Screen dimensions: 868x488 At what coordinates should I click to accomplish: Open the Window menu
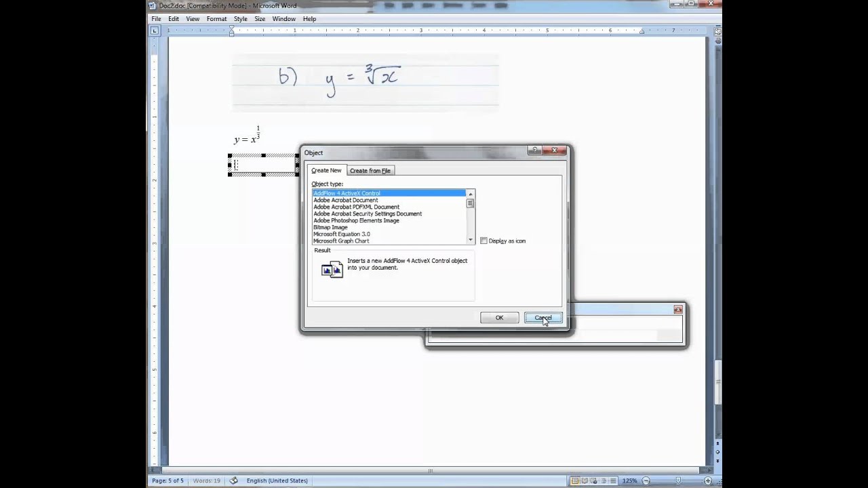point(284,19)
